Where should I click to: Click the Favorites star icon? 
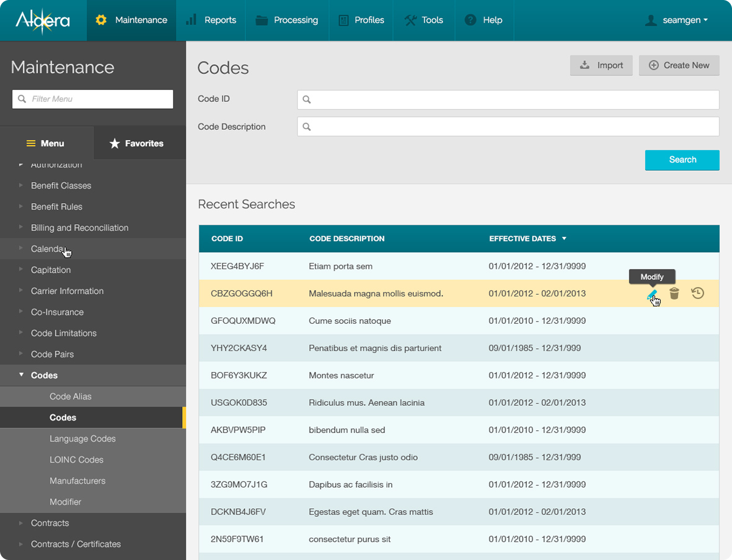click(115, 143)
